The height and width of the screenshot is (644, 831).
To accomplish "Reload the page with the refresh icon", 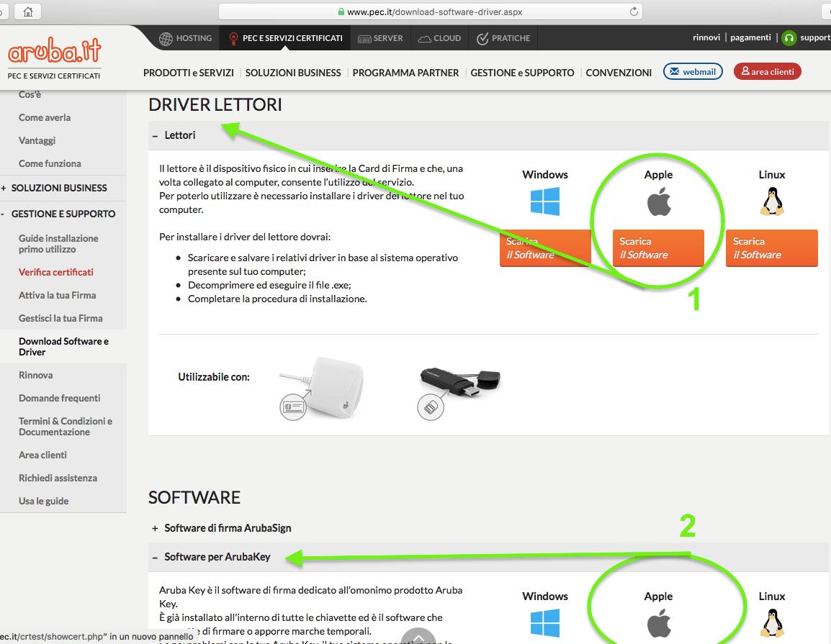I will (633, 12).
